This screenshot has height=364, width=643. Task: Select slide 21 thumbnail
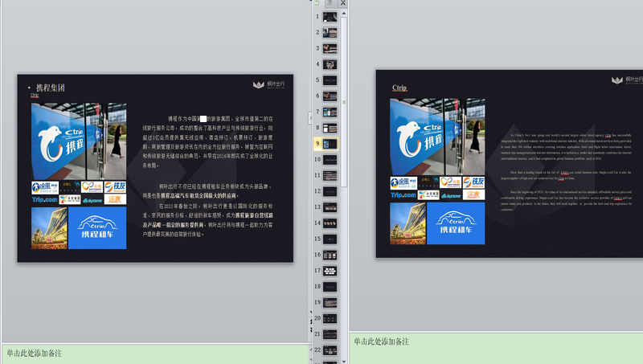pos(330,334)
